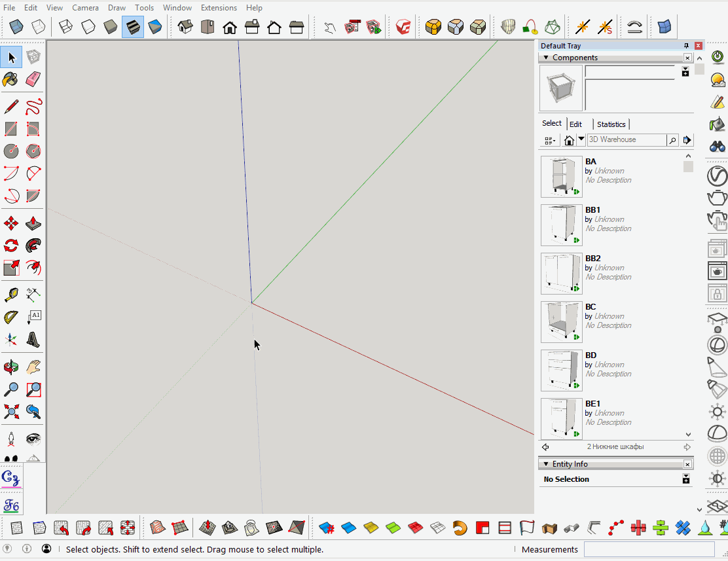Open the Camera menu
The width and height of the screenshot is (728, 561).
(85, 7)
